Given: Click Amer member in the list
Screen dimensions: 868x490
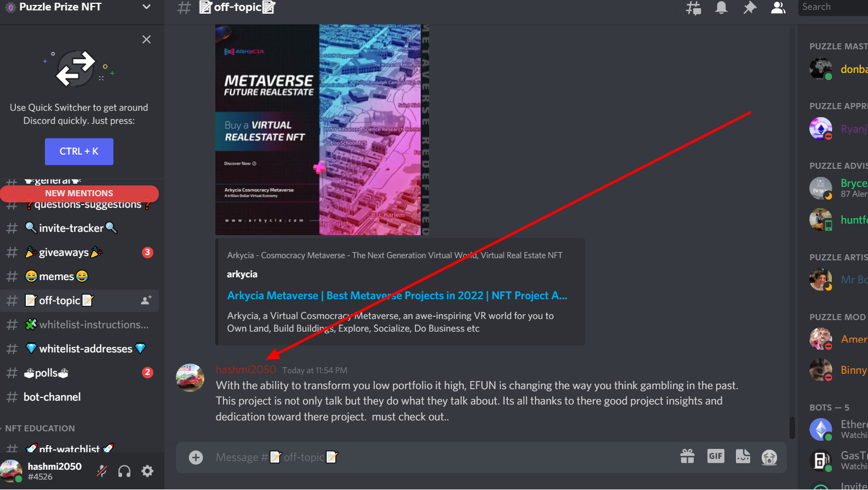Looking at the screenshot, I should point(838,339).
